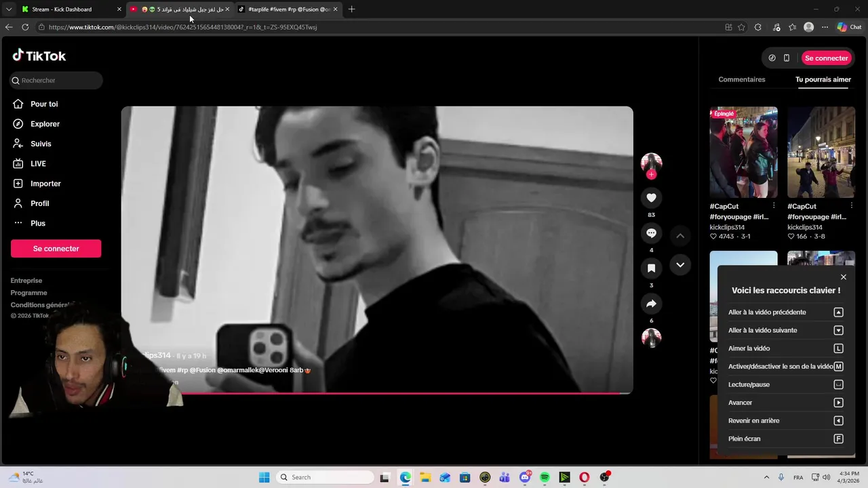Click the spacebar icon for Lecture/pause
Screen dimensions: 868x488
[x=838, y=385]
